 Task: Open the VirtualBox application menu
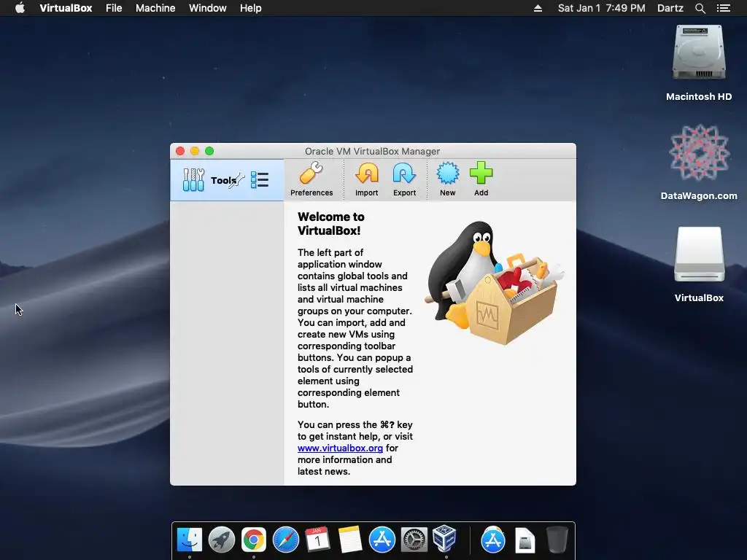click(x=66, y=8)
